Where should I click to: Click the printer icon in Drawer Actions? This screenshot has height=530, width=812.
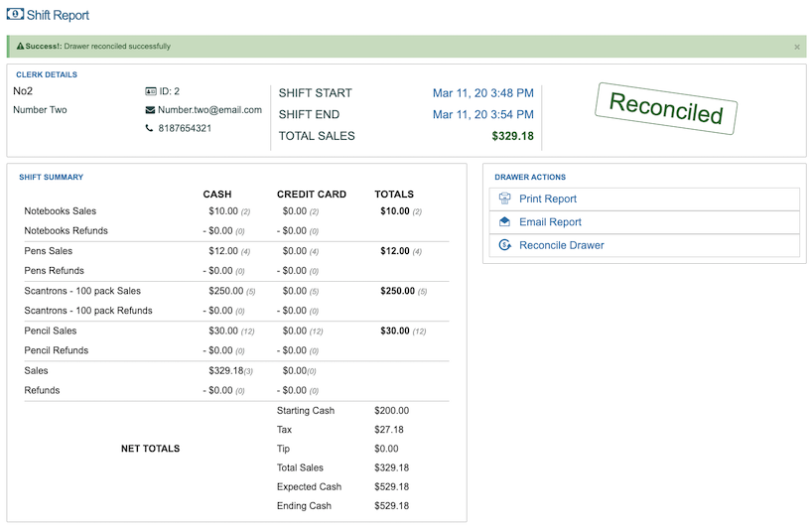504,199
